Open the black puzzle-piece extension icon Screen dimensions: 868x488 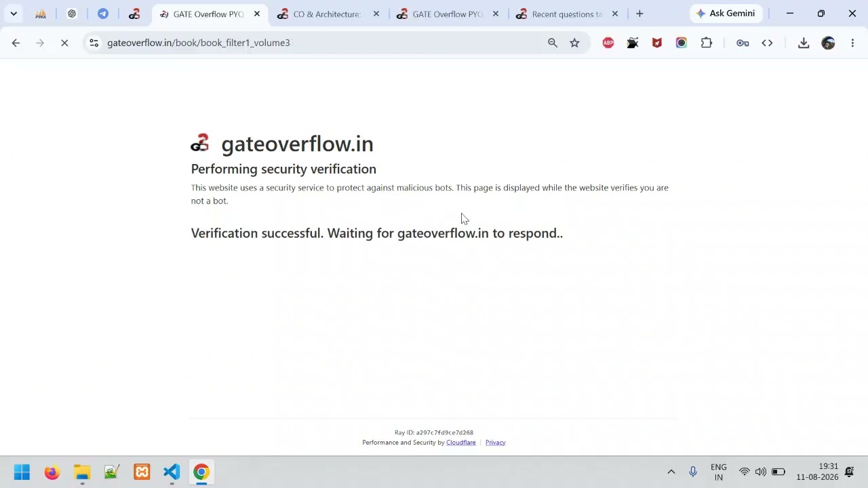pyautogui.click(x=633, y=43)
